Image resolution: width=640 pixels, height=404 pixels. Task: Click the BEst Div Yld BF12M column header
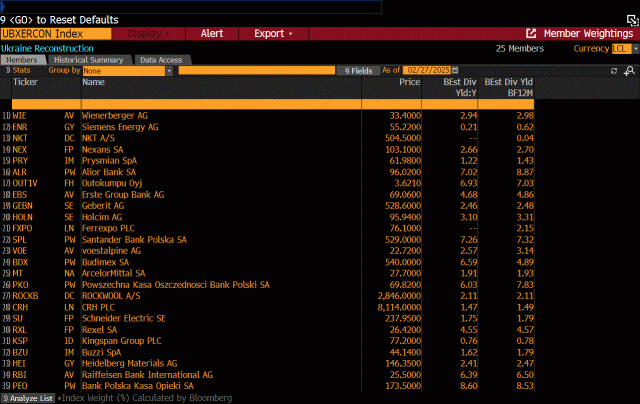click(x=508, y=87)
